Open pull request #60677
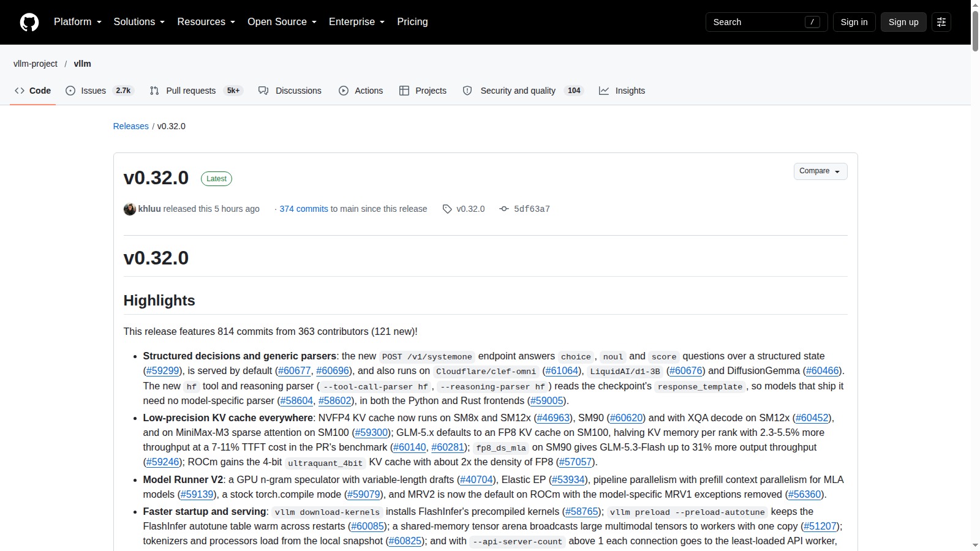 [x=295, y=371]
